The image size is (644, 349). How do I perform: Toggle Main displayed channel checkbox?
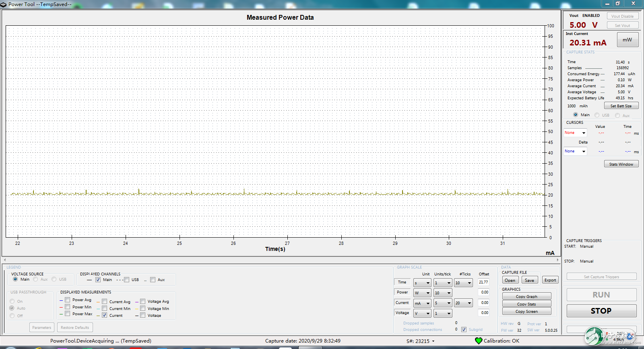(x=98, y=280)
